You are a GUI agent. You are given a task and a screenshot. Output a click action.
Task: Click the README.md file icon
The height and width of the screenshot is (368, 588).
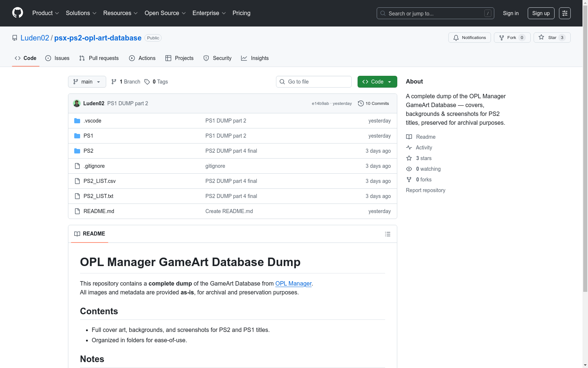77,211
